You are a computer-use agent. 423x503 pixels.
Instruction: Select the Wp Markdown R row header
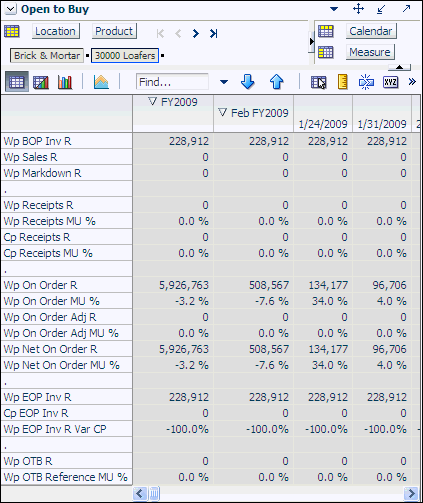(67, 173)
